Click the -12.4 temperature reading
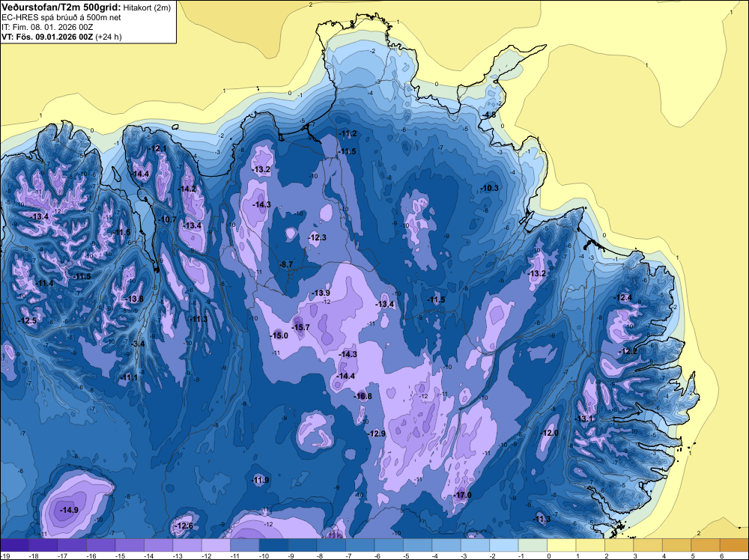Screen dimensions: 749x560 tap(623, 297)
